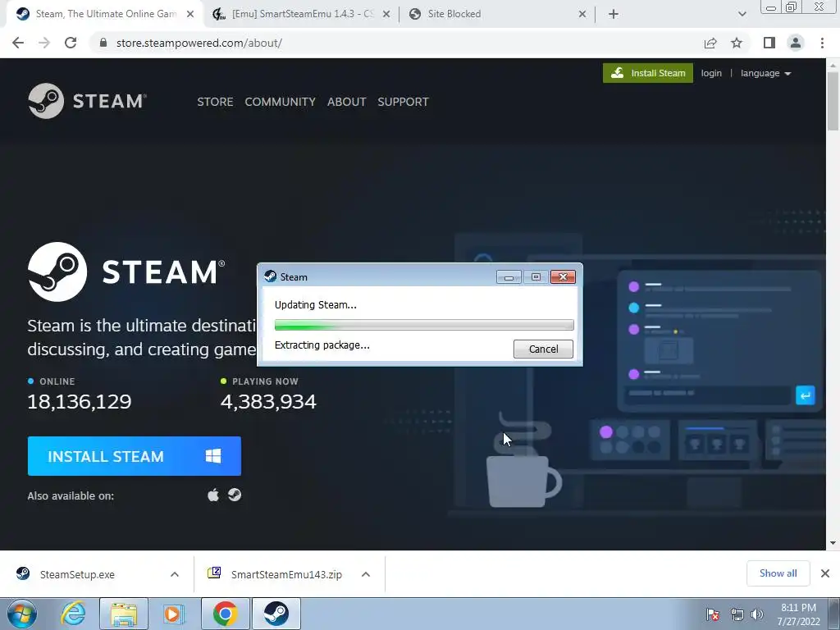
Task: Click the green Install Steam header button
Action: (648, 73)
